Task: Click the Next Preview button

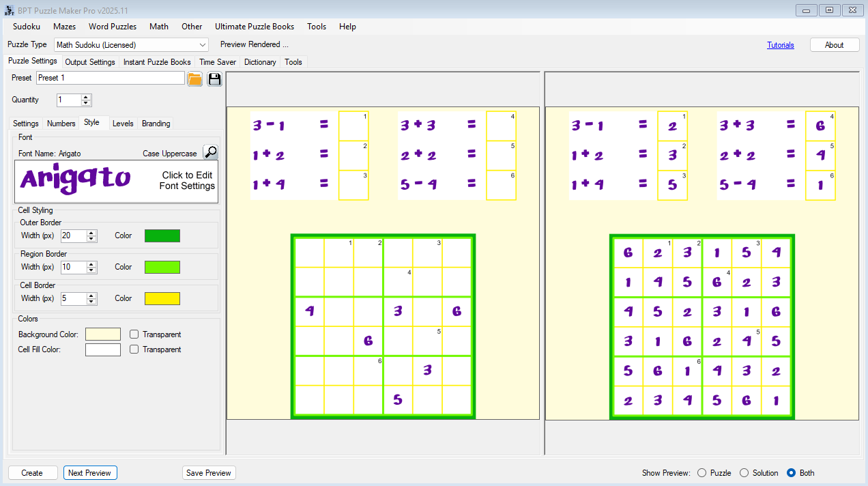Action: click(x=90, y=472)
